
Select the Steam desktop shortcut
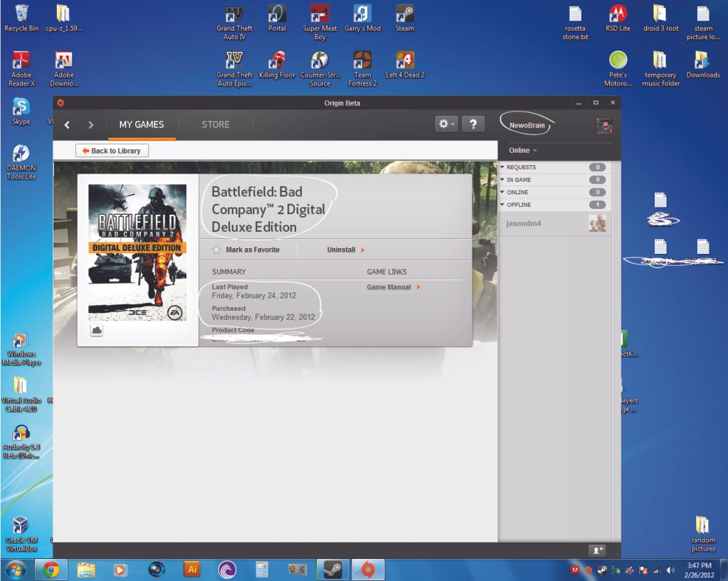click(405, 18)
